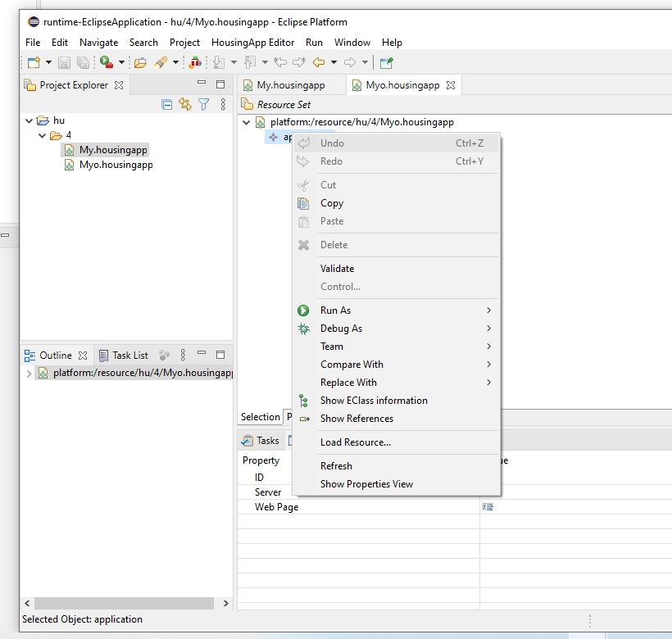Maximize the Outline panel
672x639 pixels.
(220, 355)
